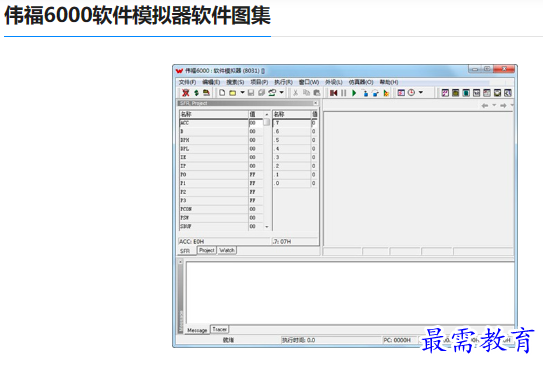Viewport: 543px width, 372px height.
Task: Select the IE register row
Action: (x=221, y=157)
